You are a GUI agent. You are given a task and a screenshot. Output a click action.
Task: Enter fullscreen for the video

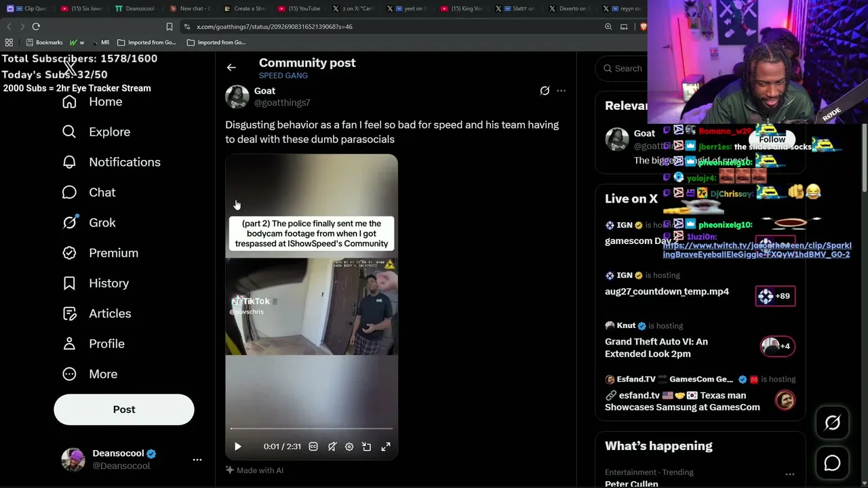386,447
